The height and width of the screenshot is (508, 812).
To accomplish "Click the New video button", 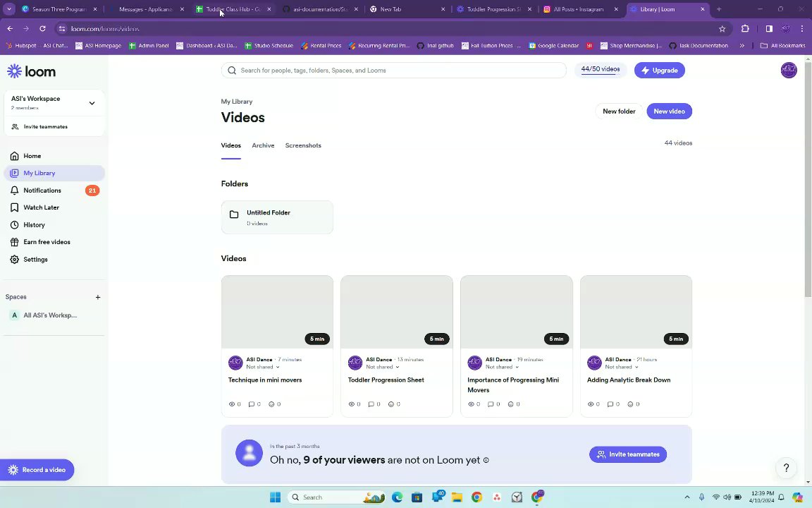I will (x=669, y=111).
